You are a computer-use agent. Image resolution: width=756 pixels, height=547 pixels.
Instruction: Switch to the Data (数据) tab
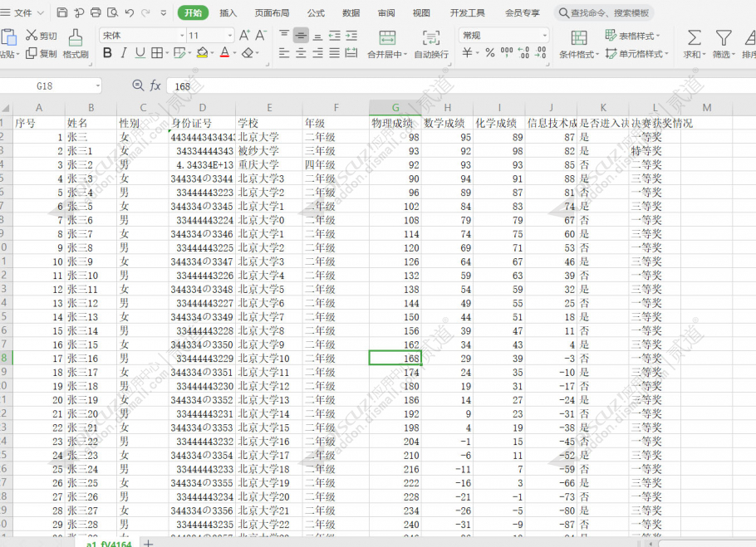pyautogui.click(x=351, y=13)
